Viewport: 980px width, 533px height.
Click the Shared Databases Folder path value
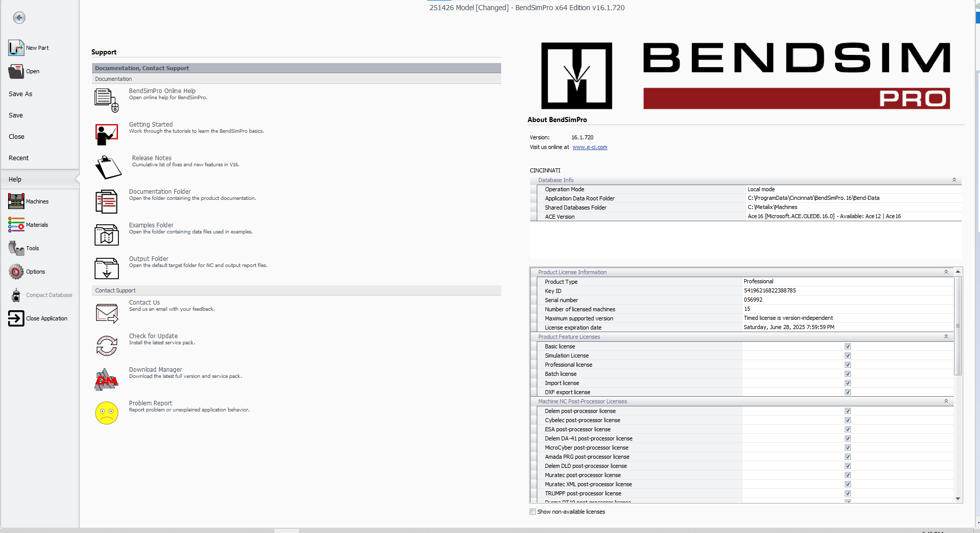(x=772, y=208)
